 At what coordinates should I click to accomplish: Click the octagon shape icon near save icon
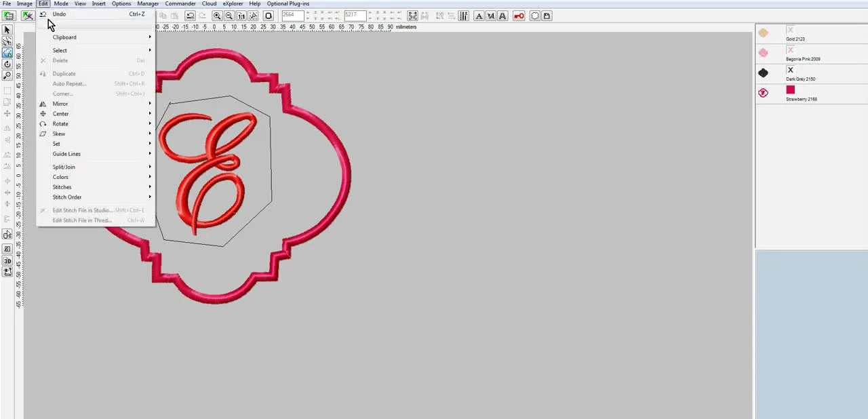(535, 16)
